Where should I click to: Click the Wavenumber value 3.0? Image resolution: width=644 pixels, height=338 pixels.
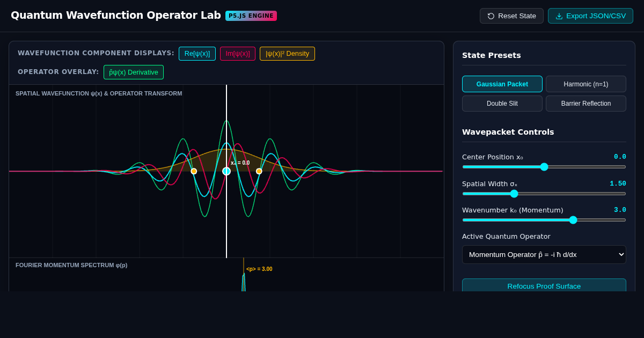(620, 210)
